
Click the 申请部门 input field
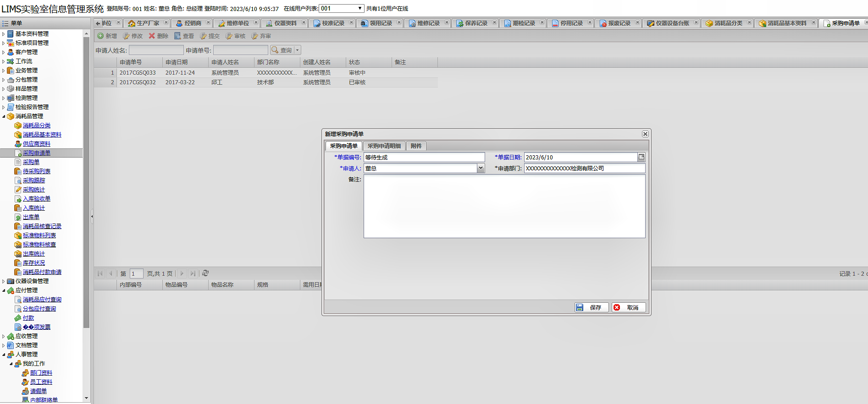point(585,168)
